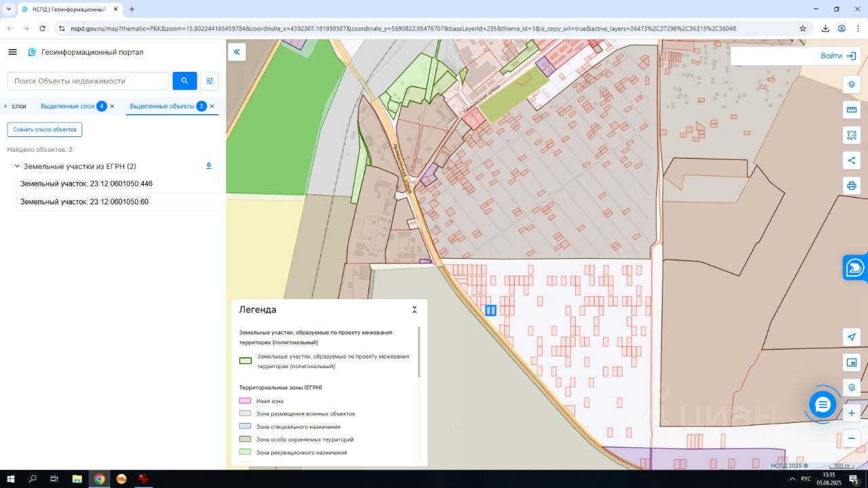This screenshot has width=868, height=488.
Task: Activate the area selection search tool
Action: (x=852, y=135)
